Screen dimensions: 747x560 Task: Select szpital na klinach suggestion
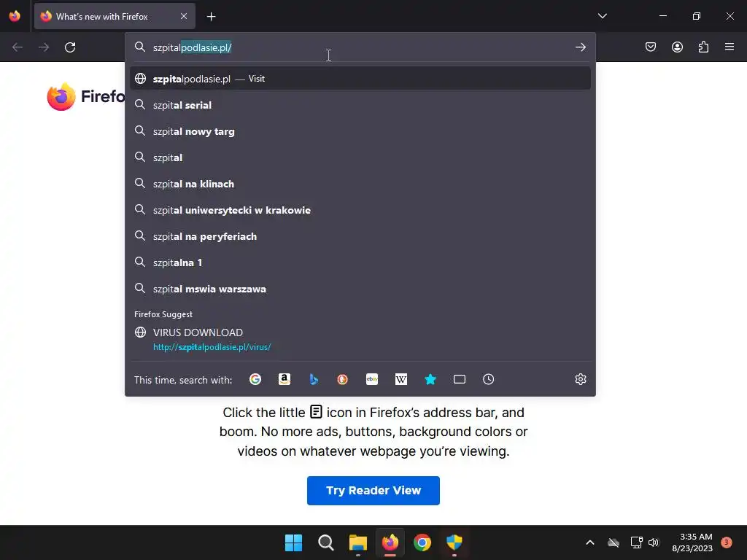tap(360, 183)
